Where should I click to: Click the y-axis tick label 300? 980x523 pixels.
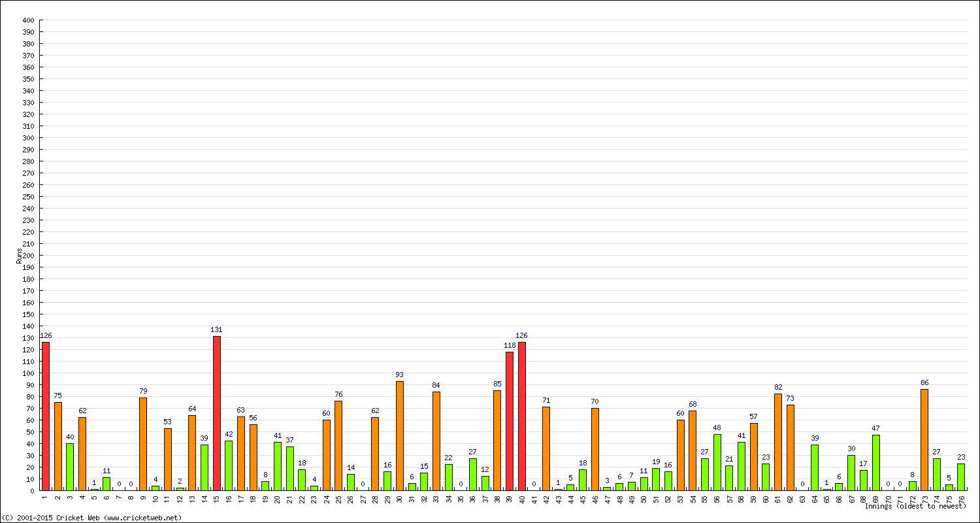(27, 137)
